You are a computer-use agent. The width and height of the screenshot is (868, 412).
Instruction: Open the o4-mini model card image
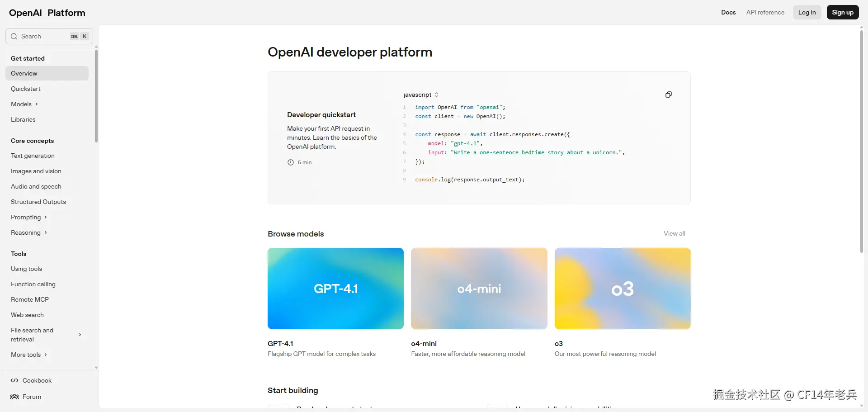pos(479,289)
